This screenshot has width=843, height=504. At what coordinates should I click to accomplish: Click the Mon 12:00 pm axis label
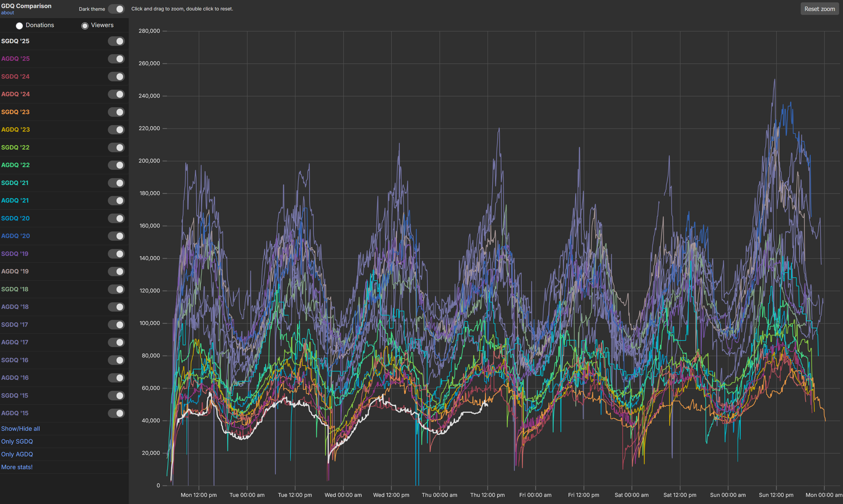click(x=199, y=495)
